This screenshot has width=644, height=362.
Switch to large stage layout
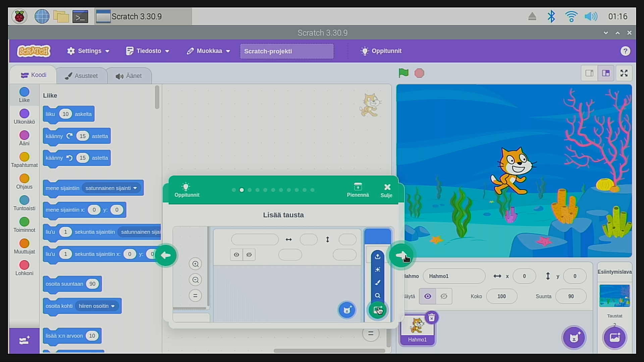point(606,73)
